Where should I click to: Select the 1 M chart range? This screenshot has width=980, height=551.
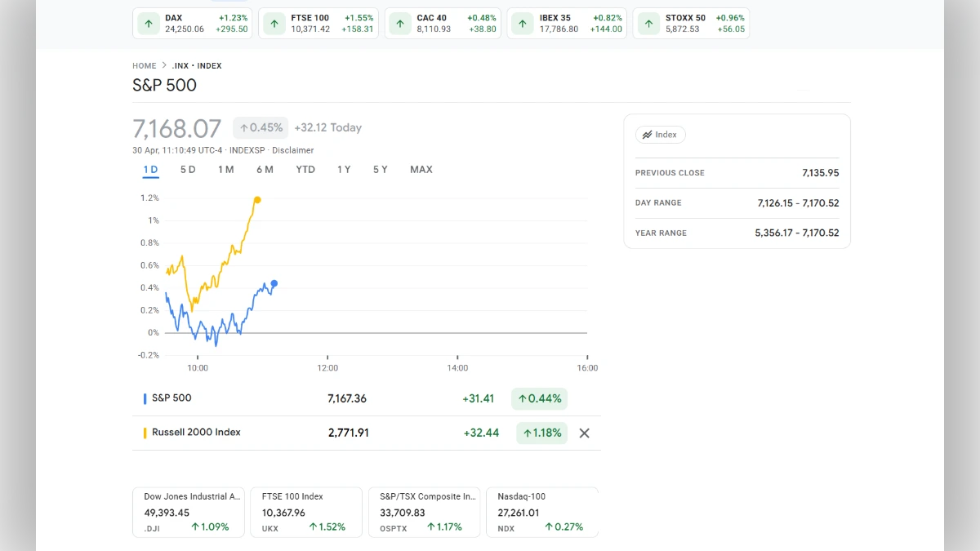226,170
